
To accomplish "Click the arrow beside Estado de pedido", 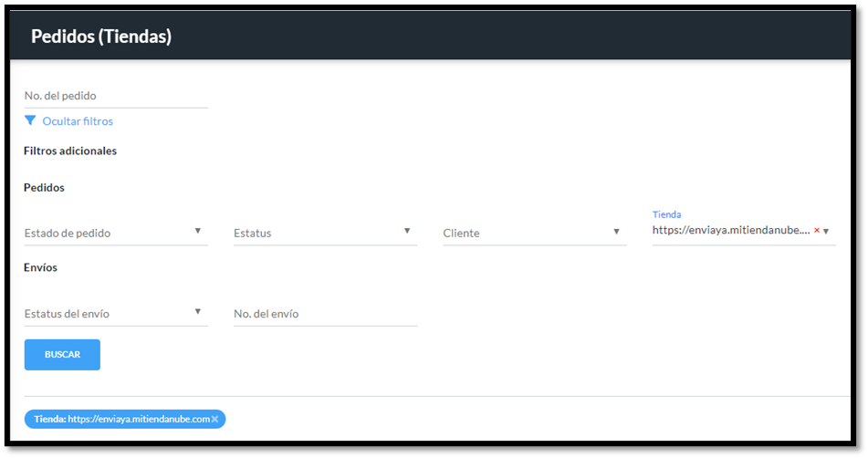I will pos(198,231).
